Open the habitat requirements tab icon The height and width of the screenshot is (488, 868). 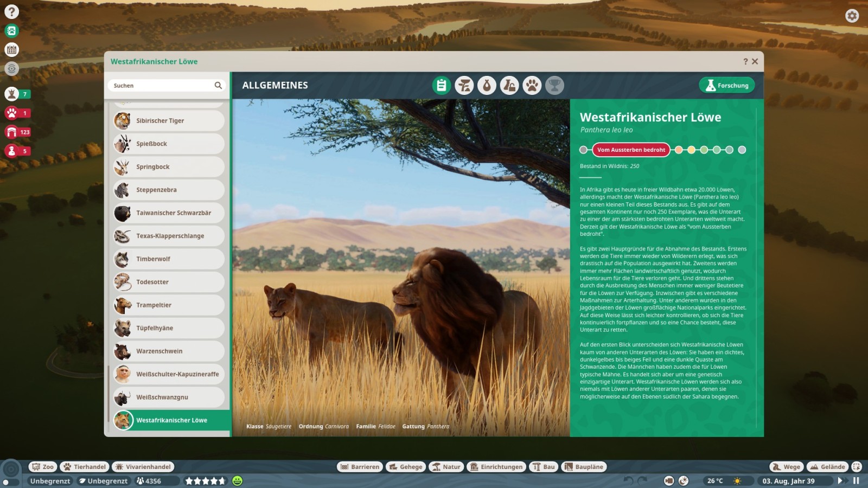point(464,86)
